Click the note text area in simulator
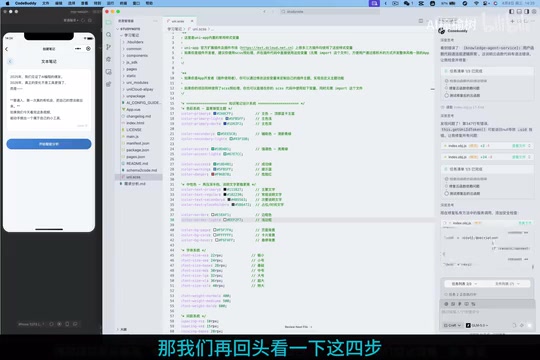 coord(49,100)
